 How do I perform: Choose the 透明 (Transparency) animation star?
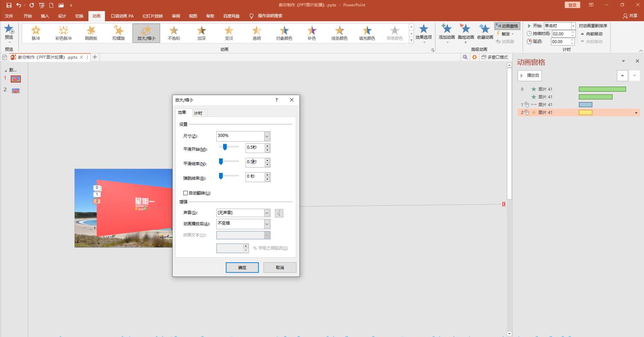[x=257, y=33]
